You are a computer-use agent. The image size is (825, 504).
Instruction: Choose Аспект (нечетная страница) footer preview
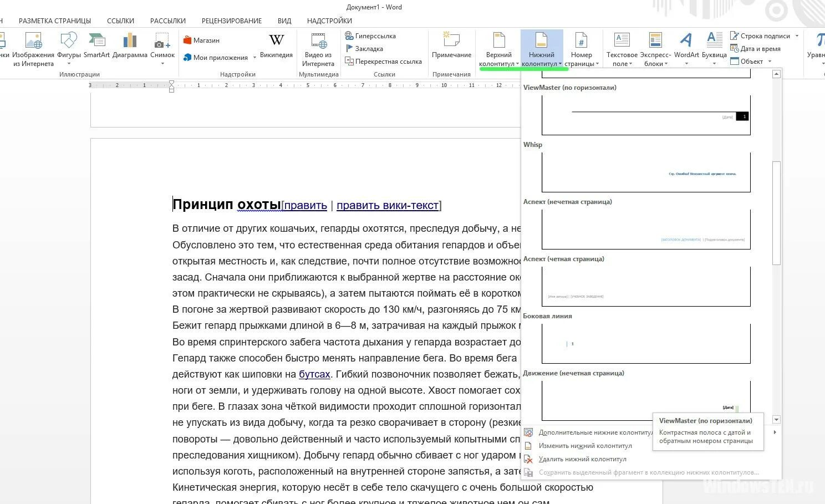click(x=646, y=230)
